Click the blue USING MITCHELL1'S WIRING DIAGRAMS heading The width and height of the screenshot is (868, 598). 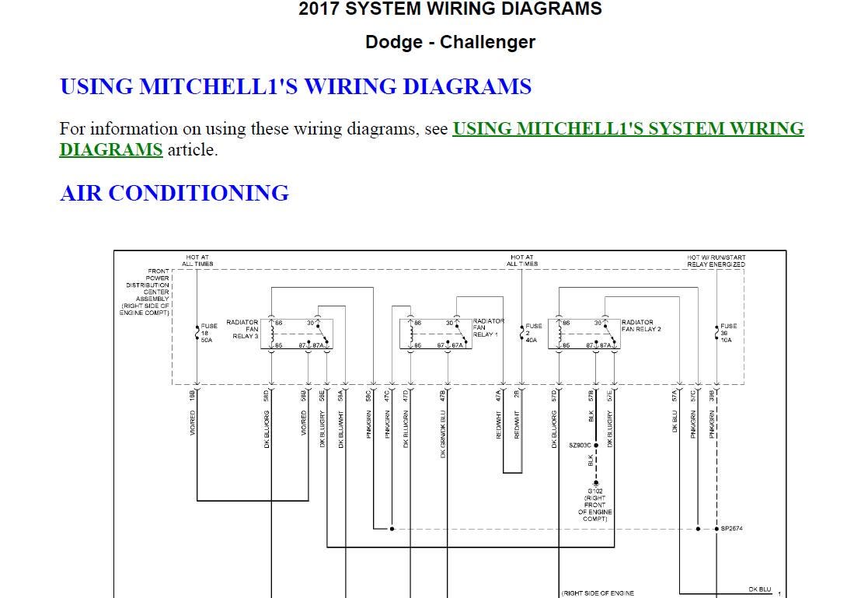(295, 86)
